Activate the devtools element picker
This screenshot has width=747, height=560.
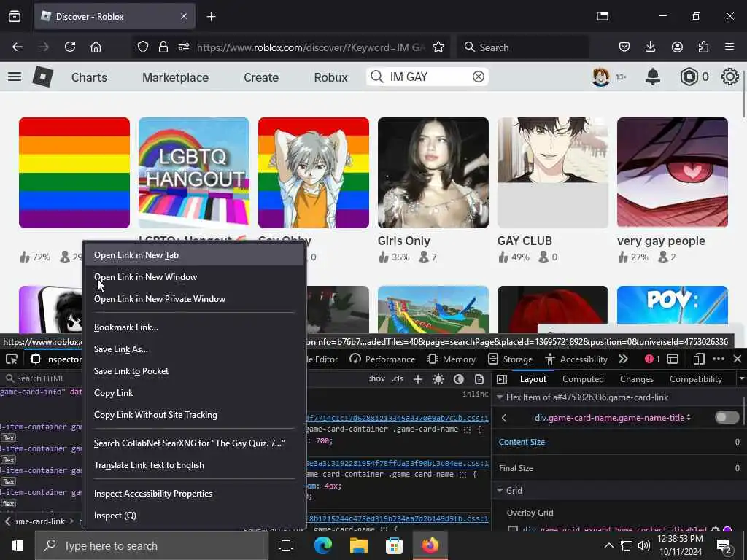coord(12,359)
